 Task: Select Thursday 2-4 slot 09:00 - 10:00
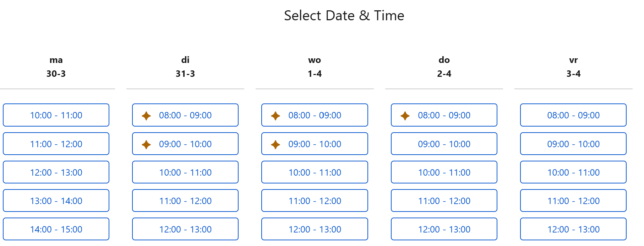tap(444, 144)
